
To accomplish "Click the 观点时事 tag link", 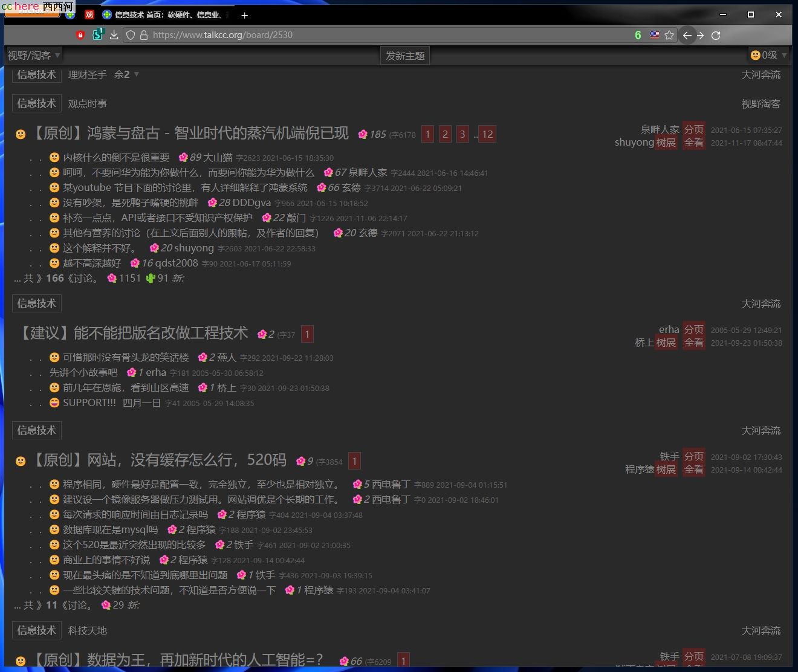I will point(87,103).
